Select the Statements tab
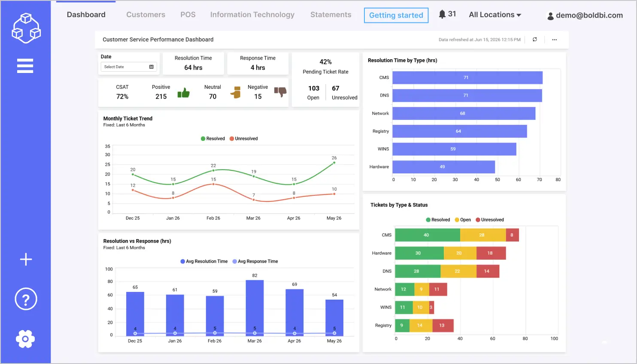 tap(331, 15)
